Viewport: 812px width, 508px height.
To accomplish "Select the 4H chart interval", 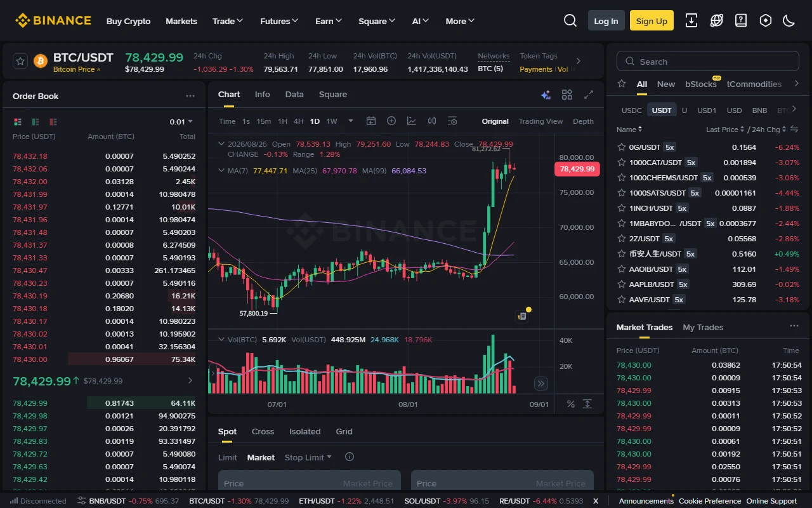I will [x=298, y=121].
